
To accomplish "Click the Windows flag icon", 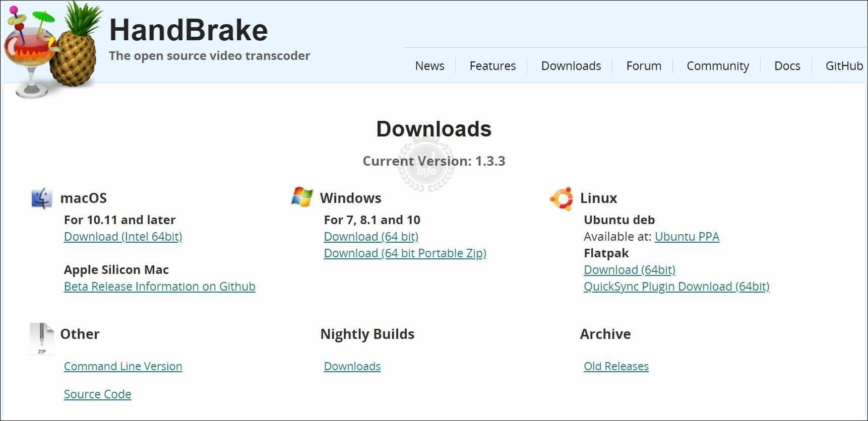I will [x=302, y=197].
